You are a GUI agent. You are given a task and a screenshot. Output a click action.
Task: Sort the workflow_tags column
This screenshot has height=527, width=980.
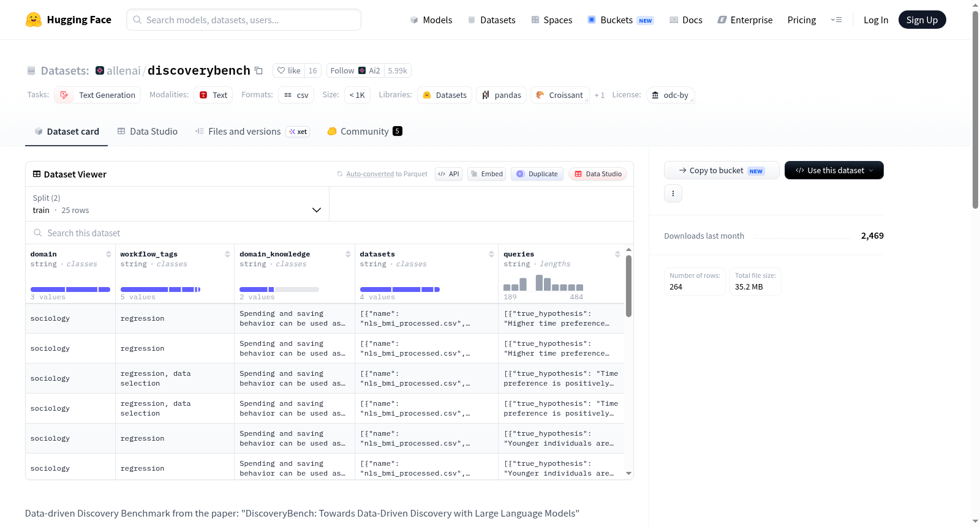pos(227,254)
